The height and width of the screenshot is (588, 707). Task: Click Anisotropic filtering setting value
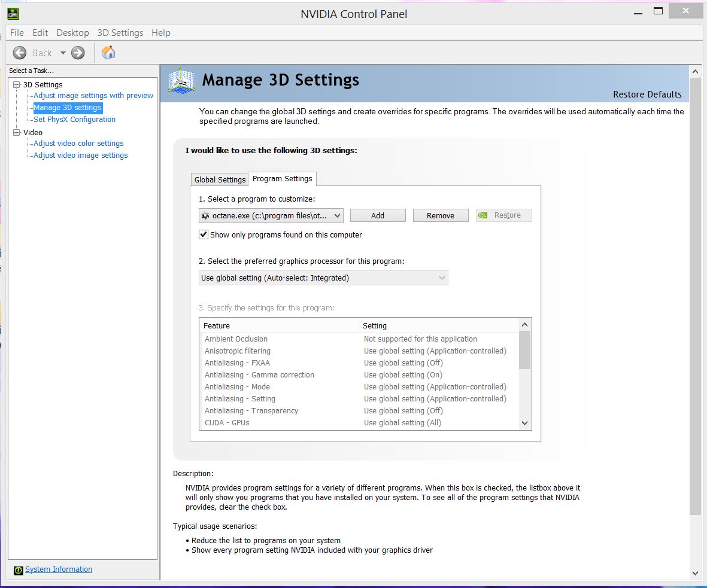435,351
